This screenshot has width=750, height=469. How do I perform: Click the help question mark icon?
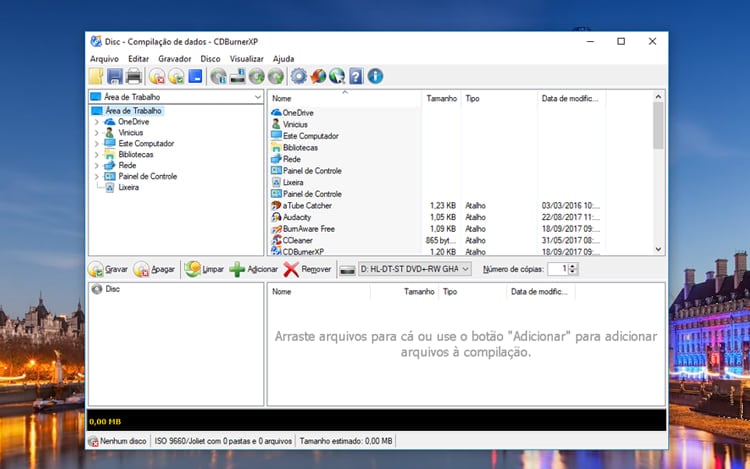[356, 76]
